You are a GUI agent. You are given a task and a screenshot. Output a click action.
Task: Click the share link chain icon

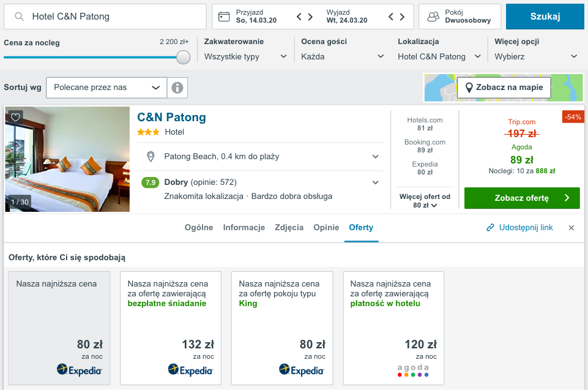[490, 228]
